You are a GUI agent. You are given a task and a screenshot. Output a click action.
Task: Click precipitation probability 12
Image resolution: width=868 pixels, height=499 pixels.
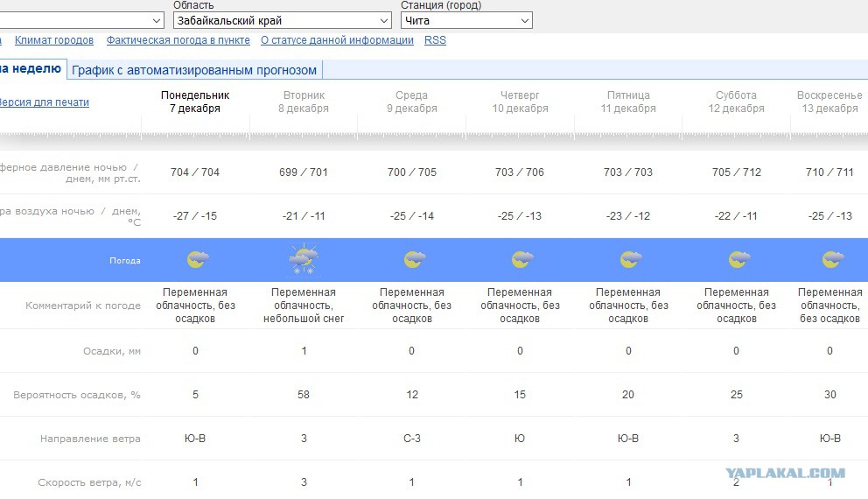point(412,394)
